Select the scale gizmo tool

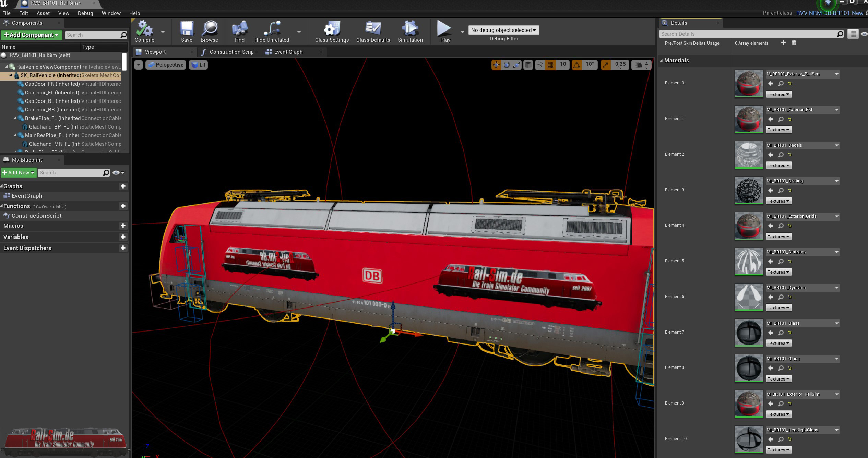(x=516, y=65)
